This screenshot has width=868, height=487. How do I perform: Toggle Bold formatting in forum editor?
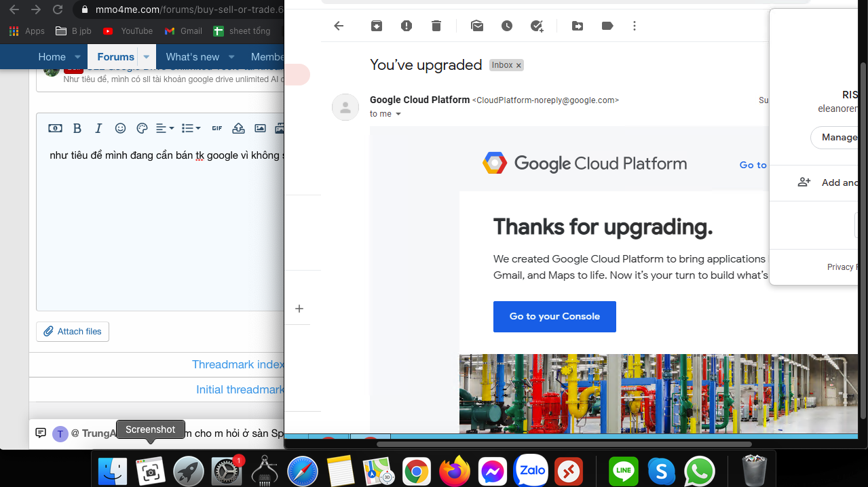click(x=77, y=128)
